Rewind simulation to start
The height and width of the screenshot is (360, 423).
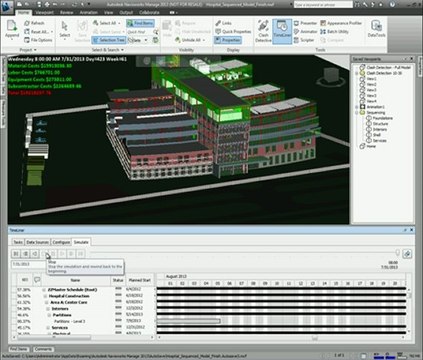tap(16, 254)
